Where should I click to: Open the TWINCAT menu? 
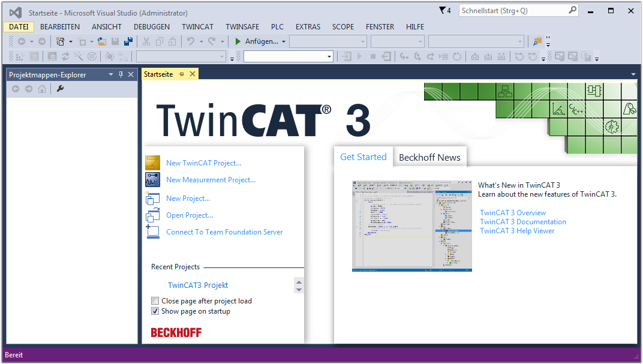tap(197, 27)
